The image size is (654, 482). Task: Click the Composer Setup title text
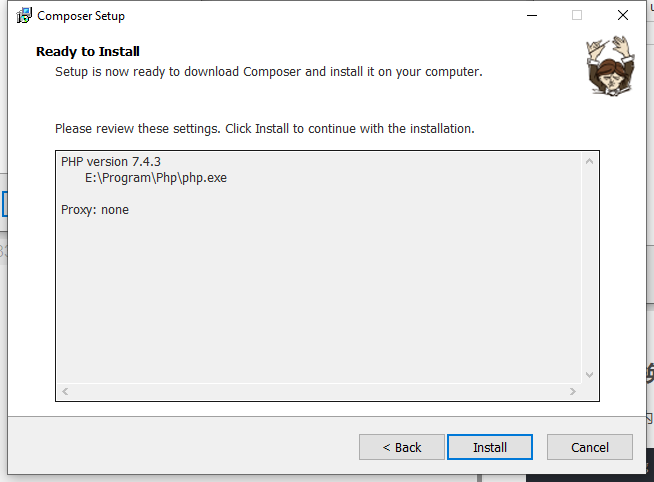(81, 16)
